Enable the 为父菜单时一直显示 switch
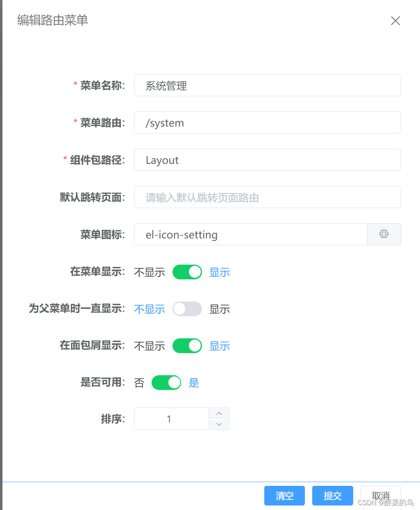 pos(187,309)
